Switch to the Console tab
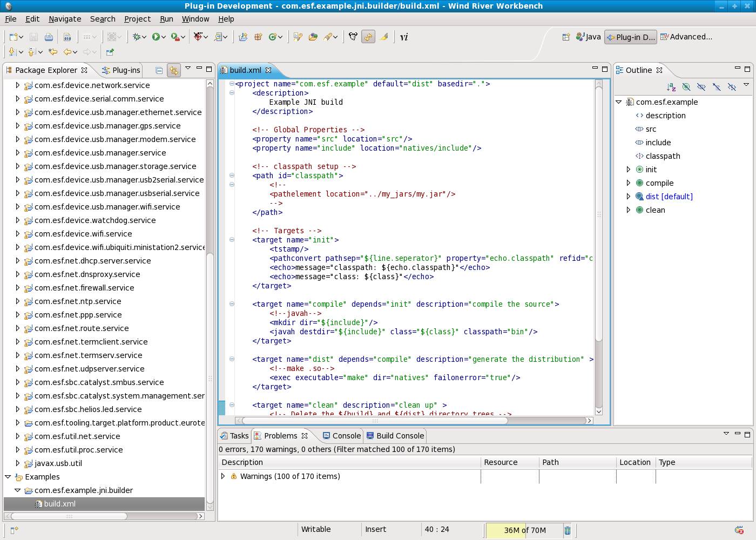Screen dimensions: 756x540 [x=341, y=436]
